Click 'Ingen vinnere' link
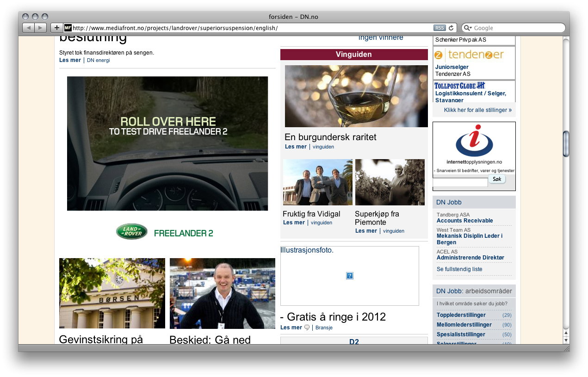Viewport: 588px width, 377px height. [381, 38]
